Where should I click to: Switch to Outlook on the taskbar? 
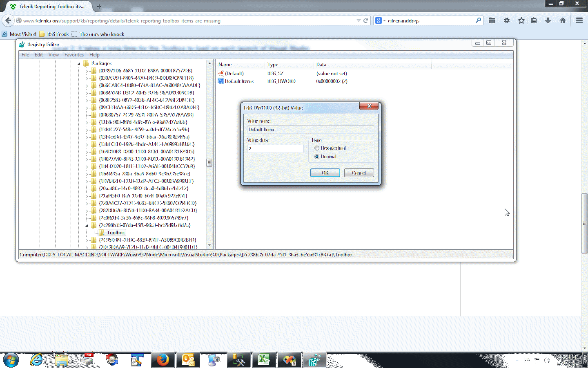pyautogui.click(x=188, y=360)
